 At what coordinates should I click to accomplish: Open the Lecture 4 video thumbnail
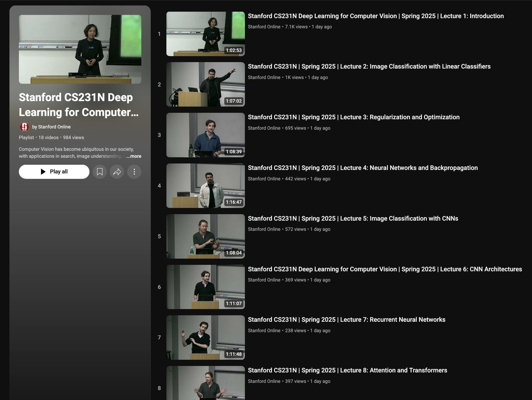click(x=205, y=186)
